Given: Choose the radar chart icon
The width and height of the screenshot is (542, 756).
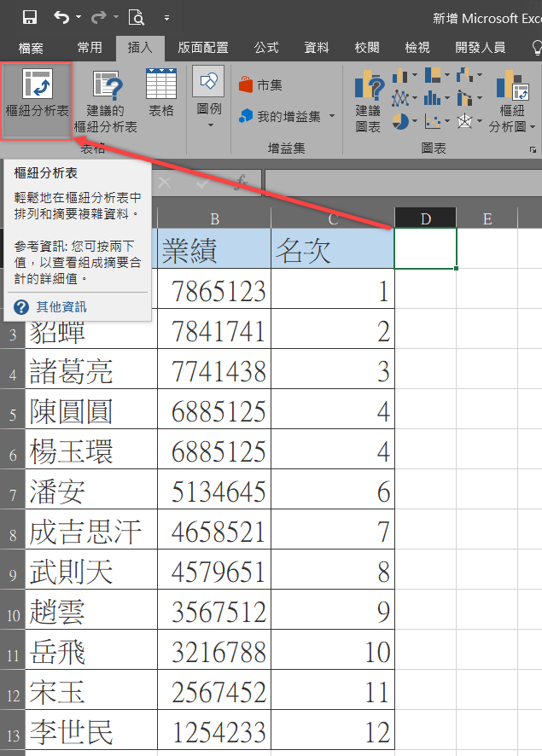Looking at the screenshot, I should [x=464, y=121].
